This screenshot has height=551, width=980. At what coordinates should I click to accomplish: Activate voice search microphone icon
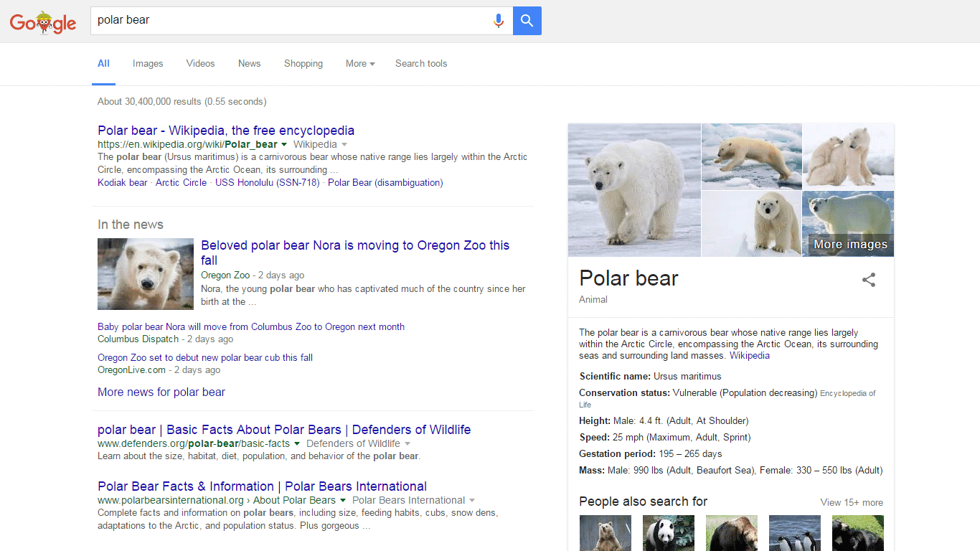click(499, 21)
